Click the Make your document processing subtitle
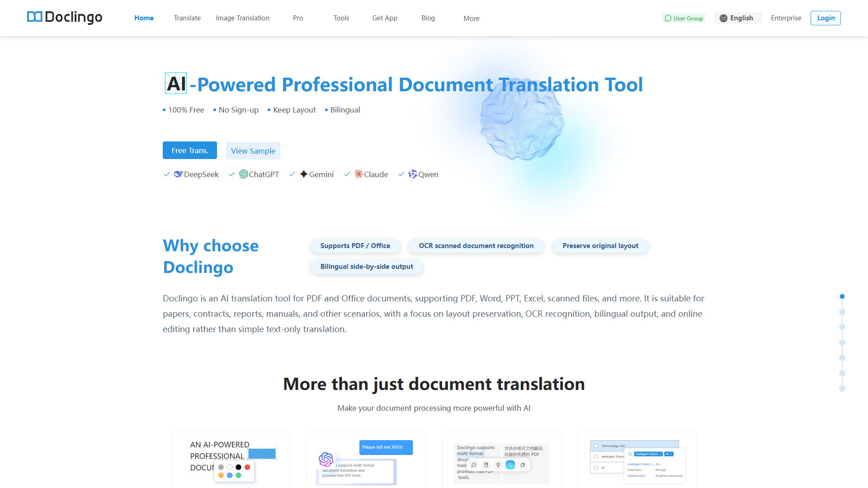 434,408
